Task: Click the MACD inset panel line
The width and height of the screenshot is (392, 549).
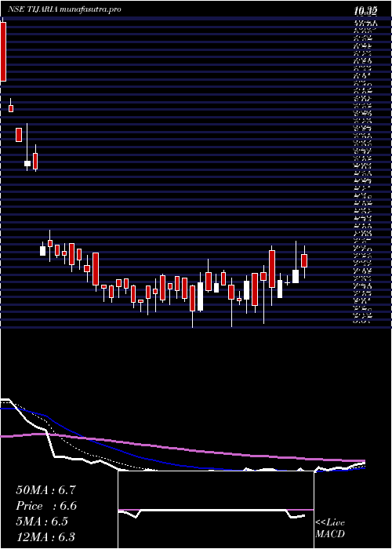Action: click(212, 513)
